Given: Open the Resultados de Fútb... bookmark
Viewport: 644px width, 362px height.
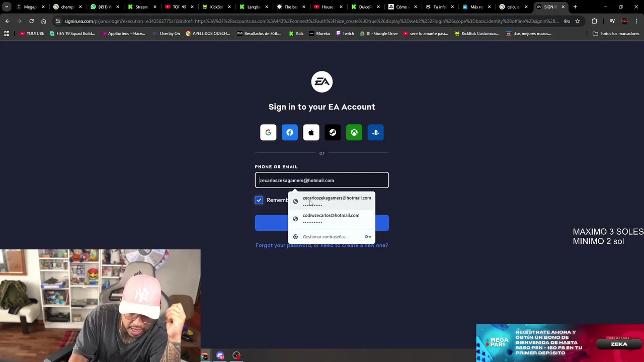Looking at the screenshot, I should pyautogui.click(x=259, y=33).
